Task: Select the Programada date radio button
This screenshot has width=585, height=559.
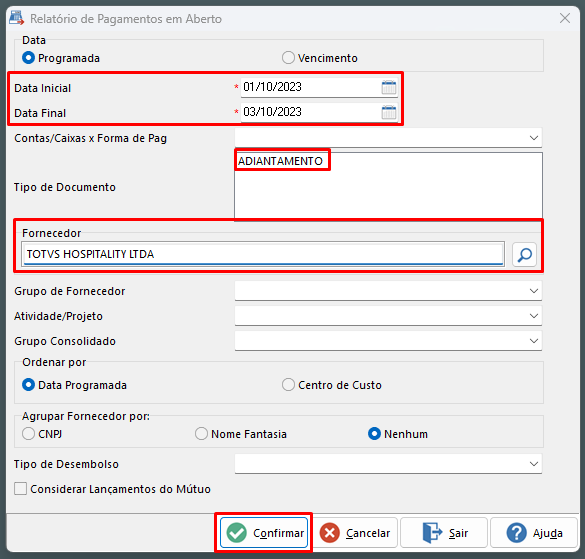Action: (28, 58)
